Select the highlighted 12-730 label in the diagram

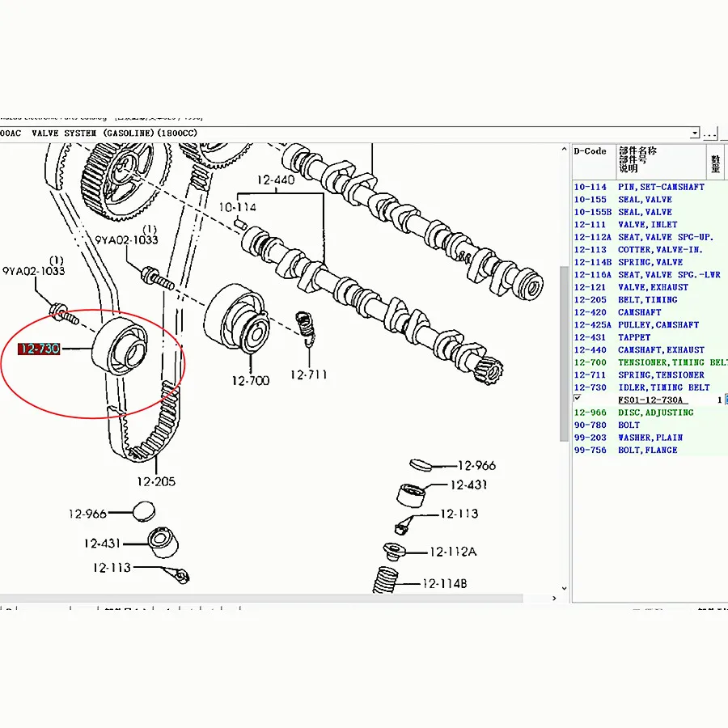point(39,349)
